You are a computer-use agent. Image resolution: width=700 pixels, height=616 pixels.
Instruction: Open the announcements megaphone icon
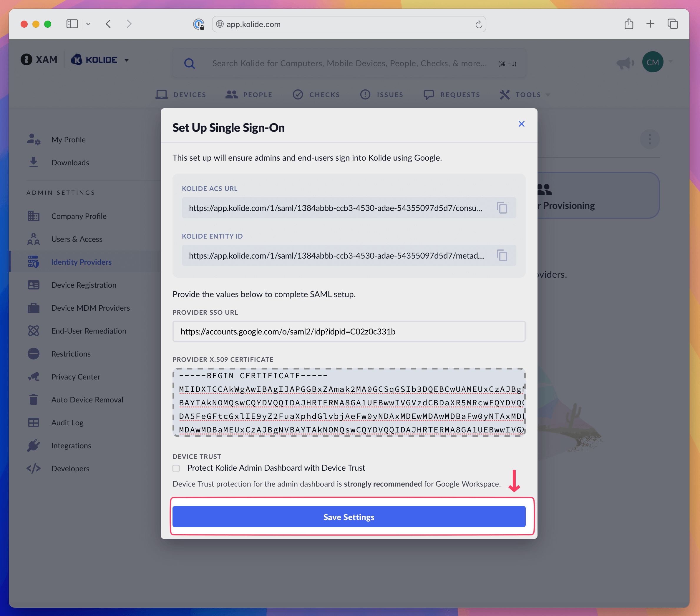[x=625, y=63]
